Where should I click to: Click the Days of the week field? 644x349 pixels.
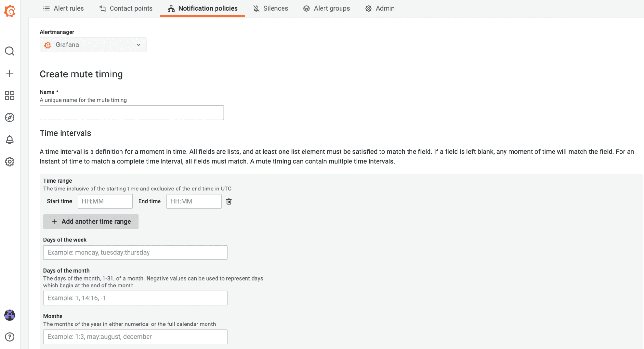(x=135, y=252)
